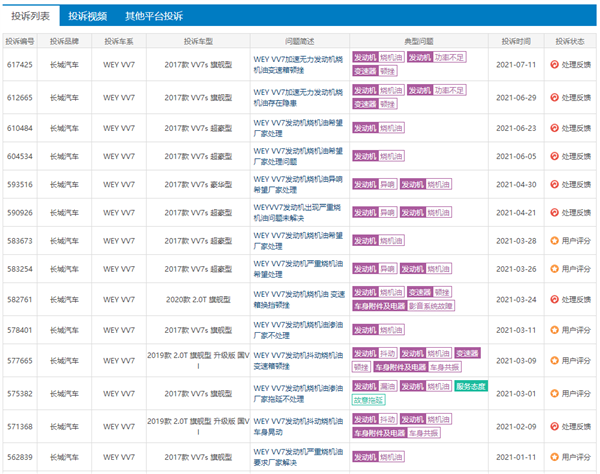Click 车身共振 tag in row 577665

444,367
